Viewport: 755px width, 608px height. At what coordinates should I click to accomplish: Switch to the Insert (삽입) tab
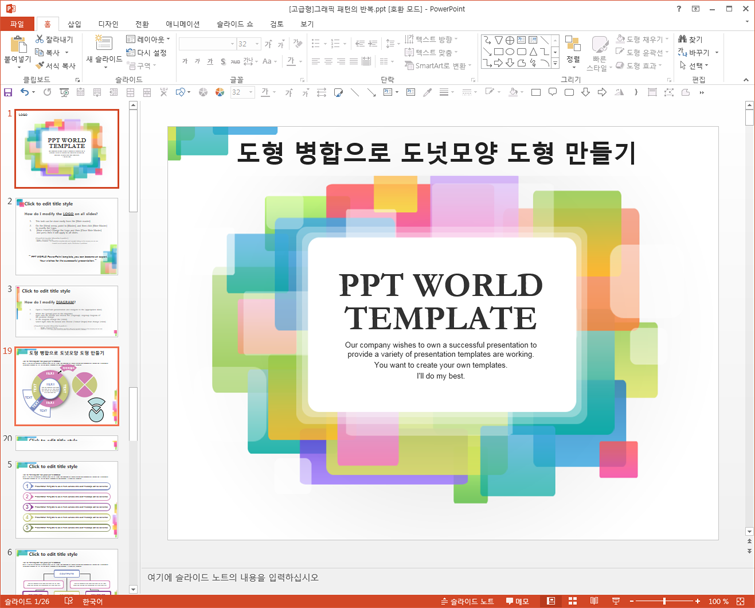pos(74,24)
